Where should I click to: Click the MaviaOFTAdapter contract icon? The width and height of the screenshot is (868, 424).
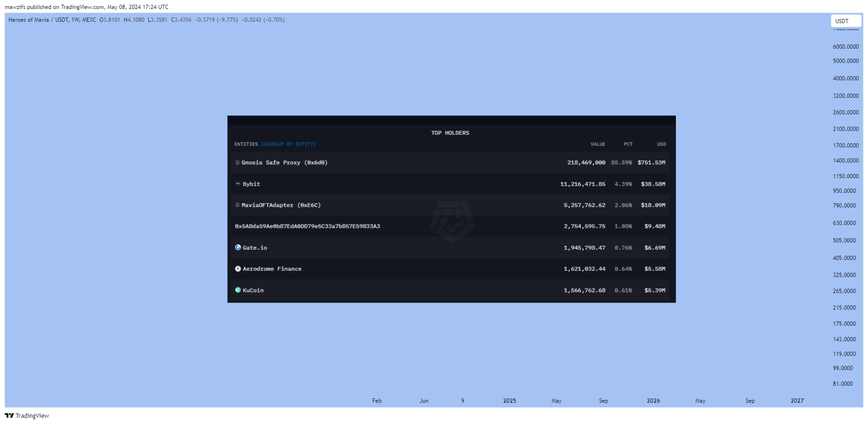click(x=237, y=205)
